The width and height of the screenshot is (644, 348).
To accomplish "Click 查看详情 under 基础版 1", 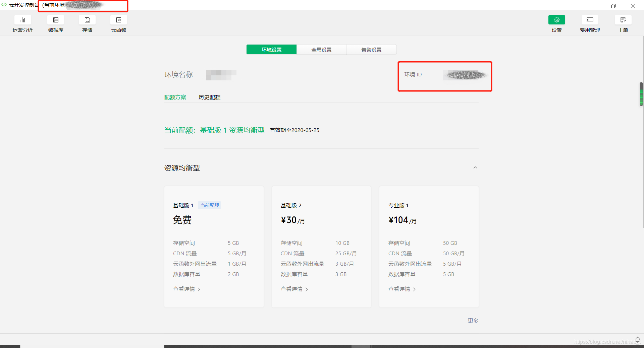I will [184, 289].
